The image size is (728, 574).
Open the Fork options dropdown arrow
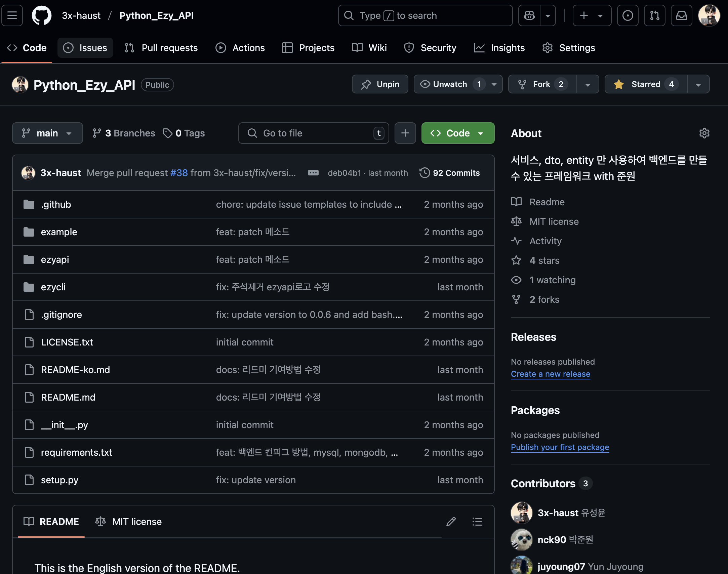(588, 84)
